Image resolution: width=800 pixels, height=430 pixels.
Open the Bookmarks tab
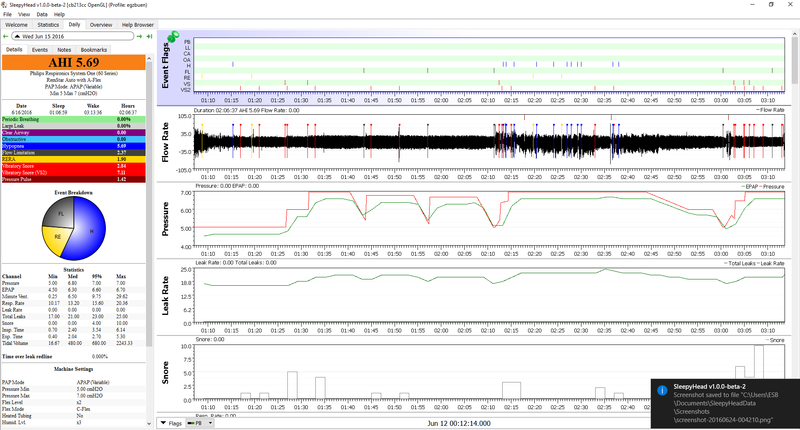(93, 49)
